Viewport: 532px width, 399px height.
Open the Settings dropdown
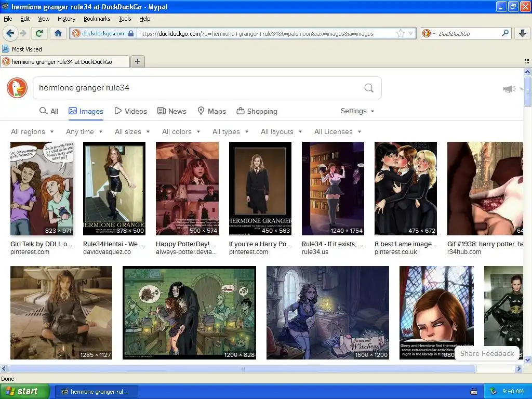[x=357, y=111]
